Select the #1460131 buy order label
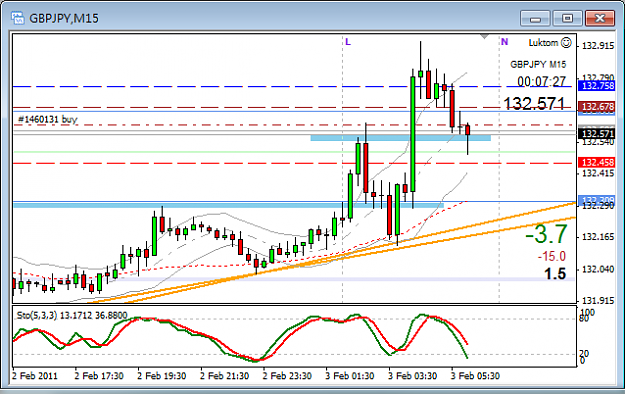 point(48,119)
